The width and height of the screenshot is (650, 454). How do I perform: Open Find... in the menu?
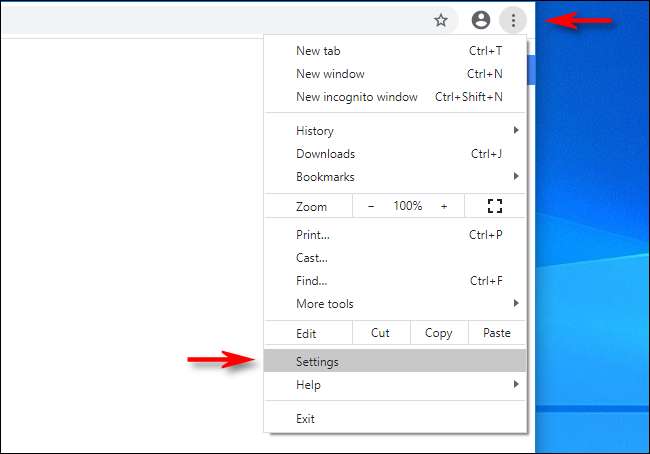(395, 281)
